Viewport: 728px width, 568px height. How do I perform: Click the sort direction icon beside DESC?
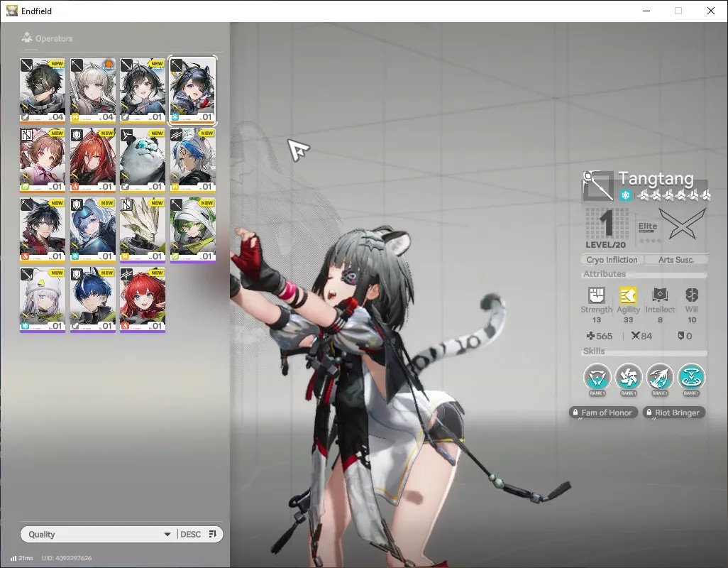tap(213, 534)
